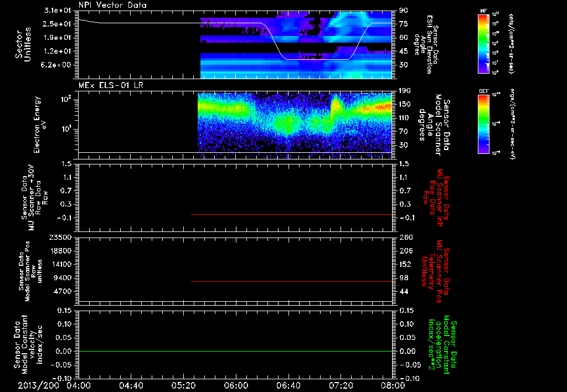Click the red line in MU Scanner +30V panel
This screenshot has width=567, height=392.
[291, 214]
